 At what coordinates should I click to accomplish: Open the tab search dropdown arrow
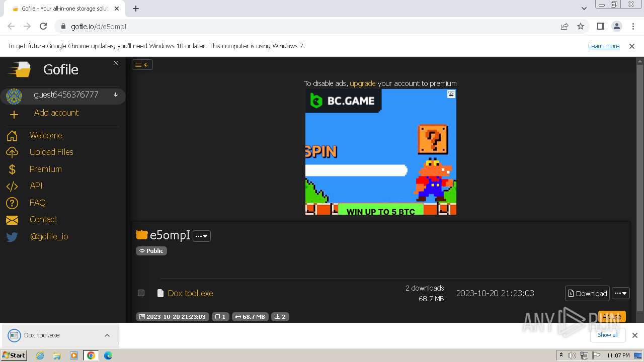coord(584,8)
